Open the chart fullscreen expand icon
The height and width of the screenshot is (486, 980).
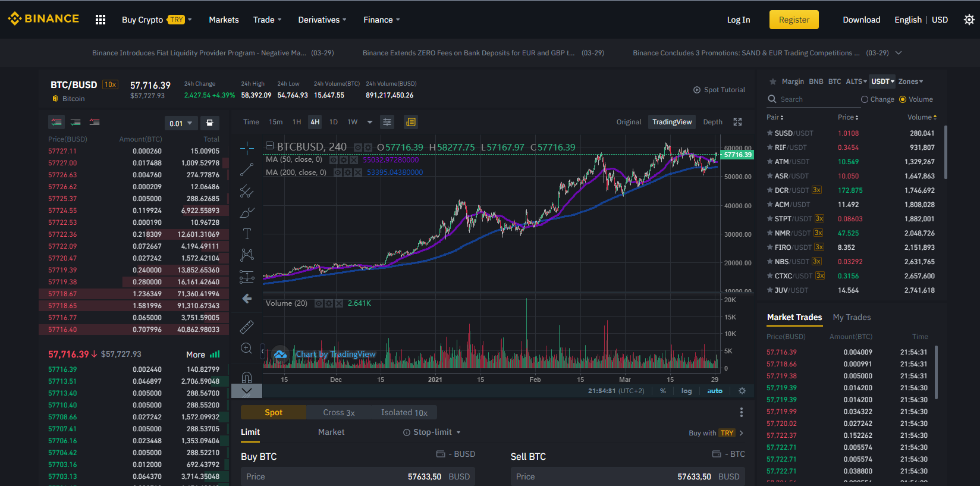[737, 122]
